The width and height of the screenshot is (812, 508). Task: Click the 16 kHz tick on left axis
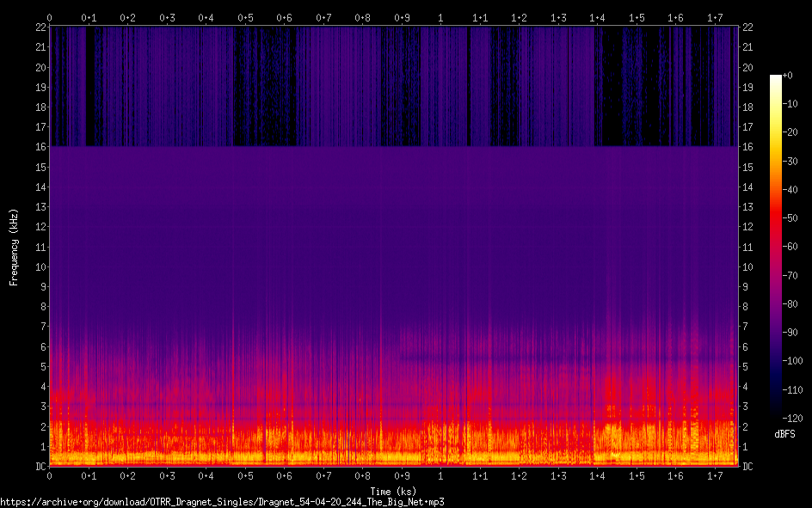click(40, 147)
